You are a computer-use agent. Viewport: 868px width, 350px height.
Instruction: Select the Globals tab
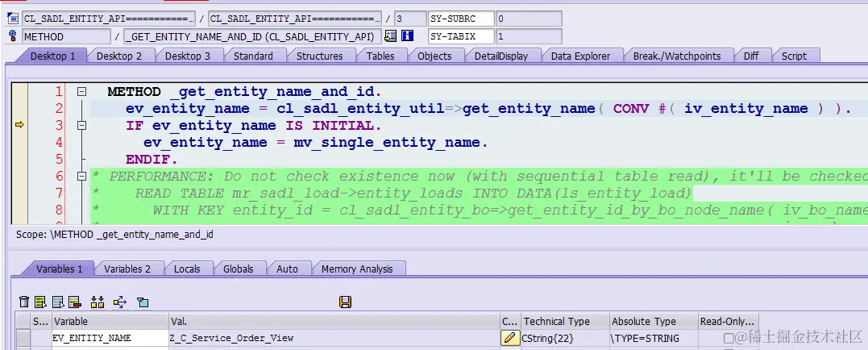(238, 269)
